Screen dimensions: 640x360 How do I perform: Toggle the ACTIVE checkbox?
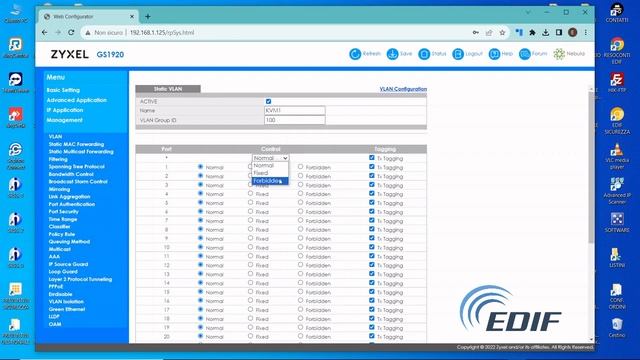(268, 101)
